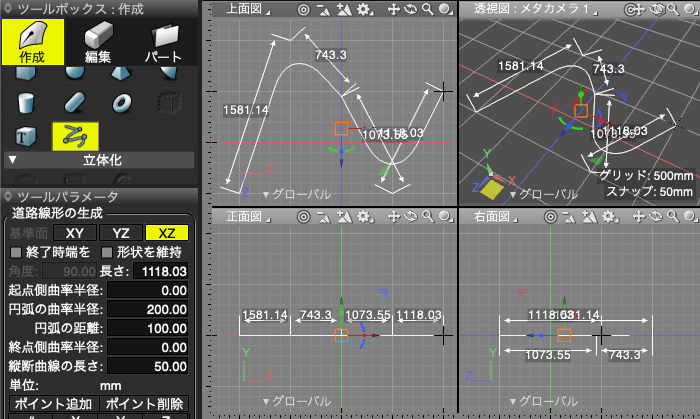Click the highlighted road alignment tool
Screen dimensions: 700x419
click(x=74, y=136)
